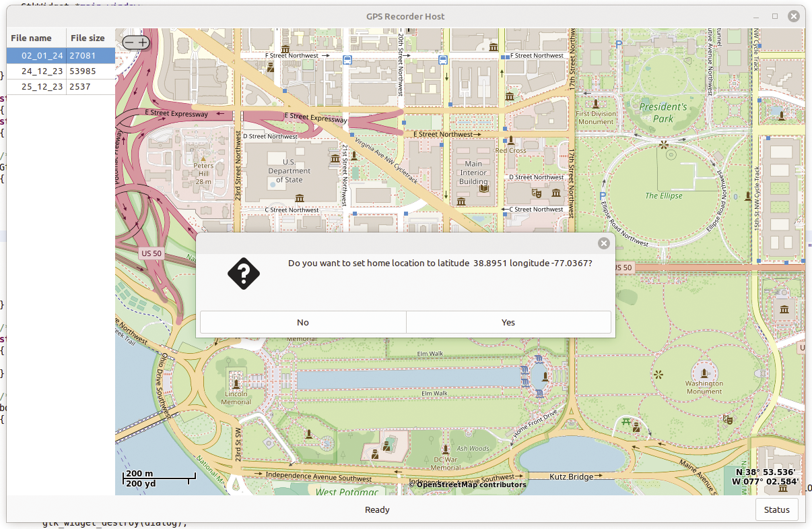Minimize the GPS Recorder Host window
Viewport: 812px width, 529px height.
point(756,16)
